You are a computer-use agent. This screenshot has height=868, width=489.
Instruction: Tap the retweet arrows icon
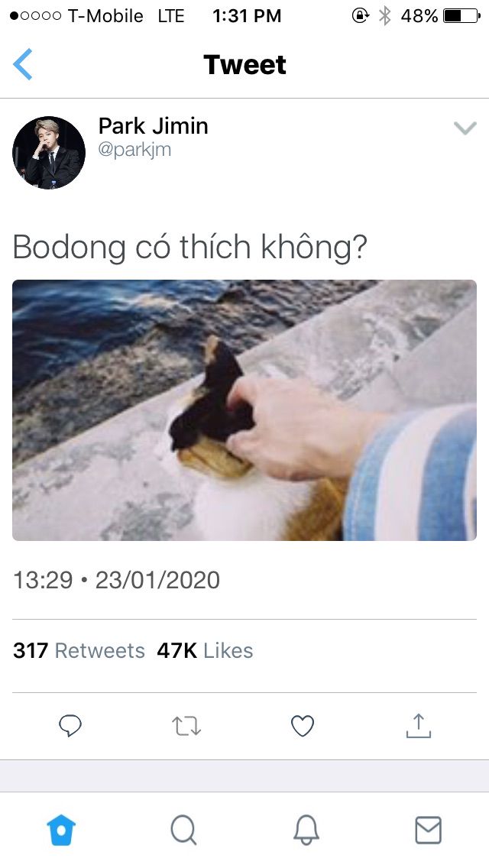point(186,726)
